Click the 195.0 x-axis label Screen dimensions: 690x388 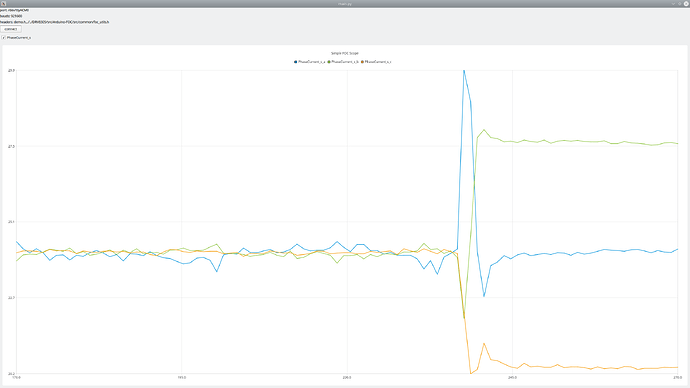point(181,377)
